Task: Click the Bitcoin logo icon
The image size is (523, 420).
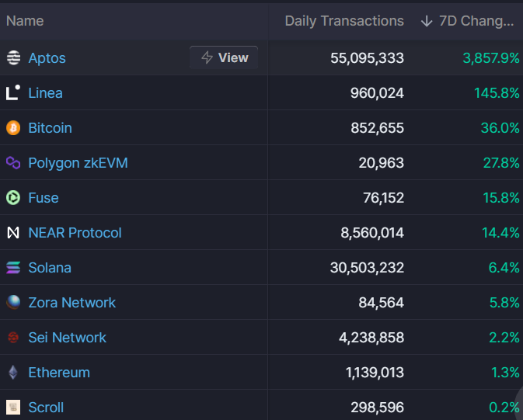Action: pyautogui.click(x=13, y=127)
